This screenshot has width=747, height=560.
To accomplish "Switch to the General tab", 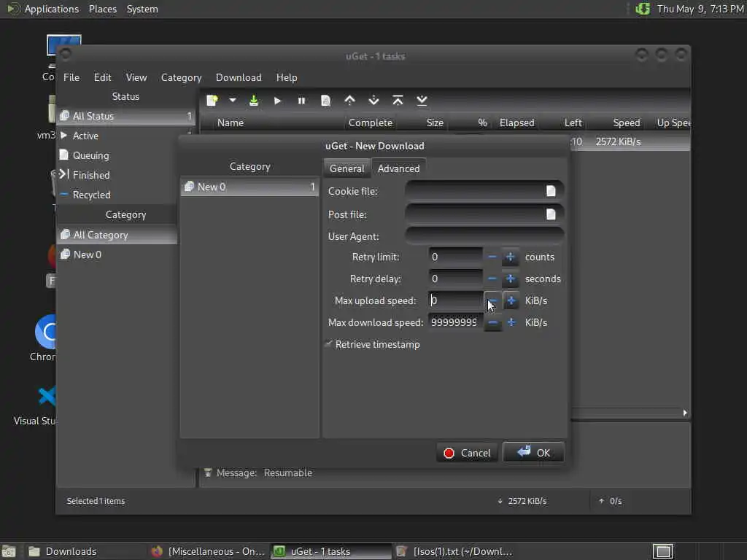I will (347, 168).
